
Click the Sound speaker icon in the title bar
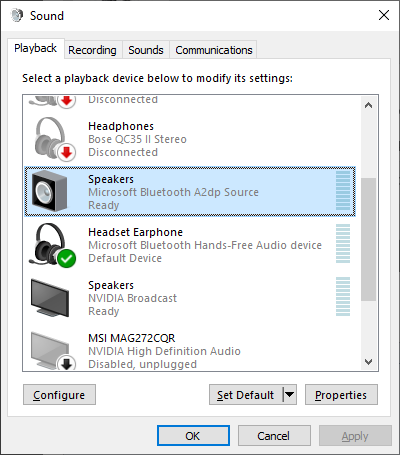pos(16,15)
